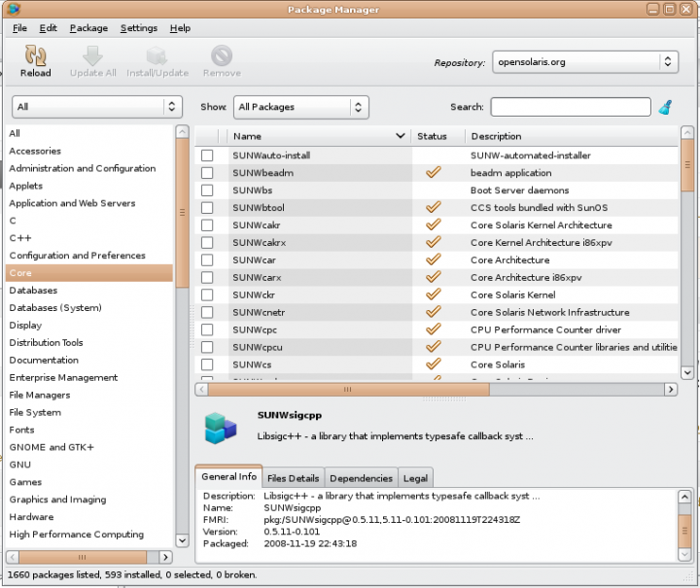Select the General Info tab
The height and width of the screenshot is (588, 700).
point(229,476)
